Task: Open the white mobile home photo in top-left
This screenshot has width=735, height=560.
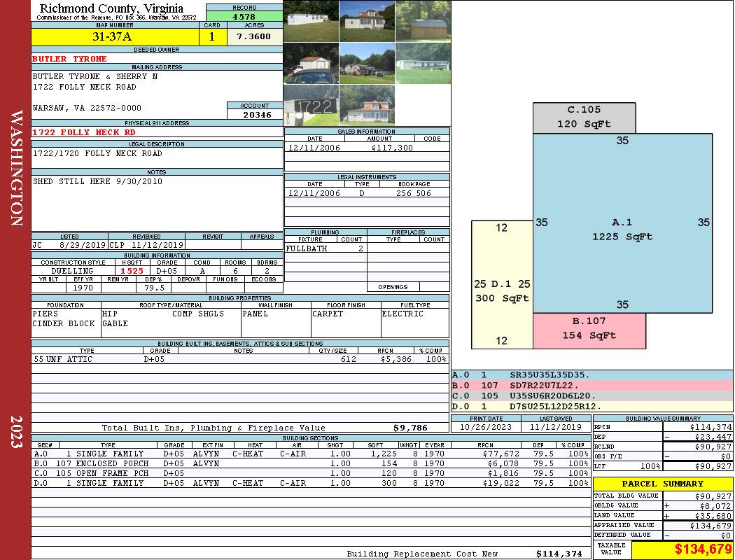Action: (x=311, y=21)
